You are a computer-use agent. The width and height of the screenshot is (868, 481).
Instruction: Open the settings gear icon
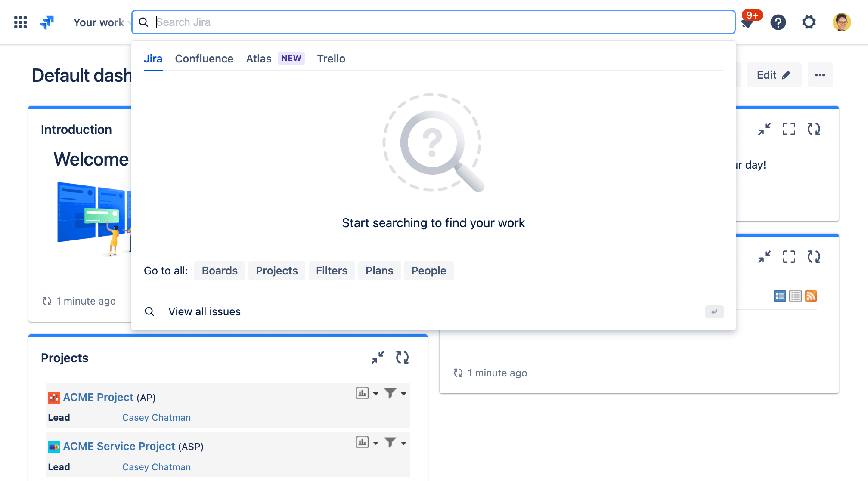point(809,22)
